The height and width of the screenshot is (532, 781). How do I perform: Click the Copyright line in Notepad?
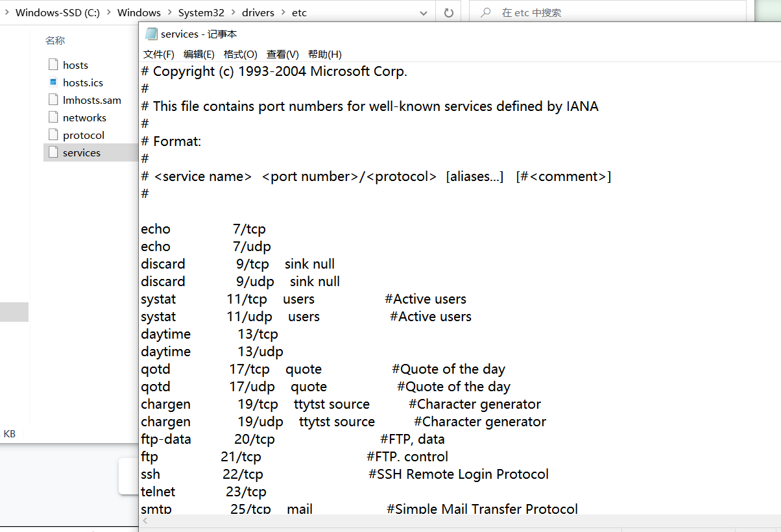click(274, 71)
